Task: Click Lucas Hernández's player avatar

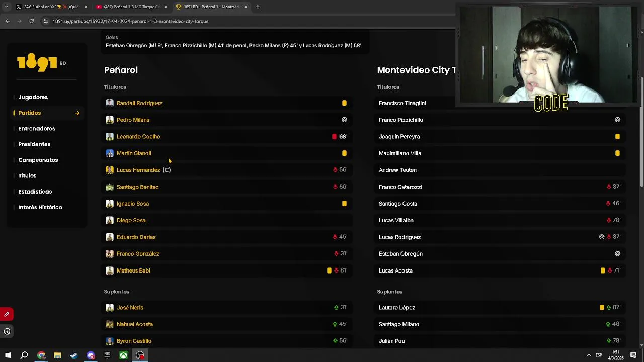Action: click(109, 170)
